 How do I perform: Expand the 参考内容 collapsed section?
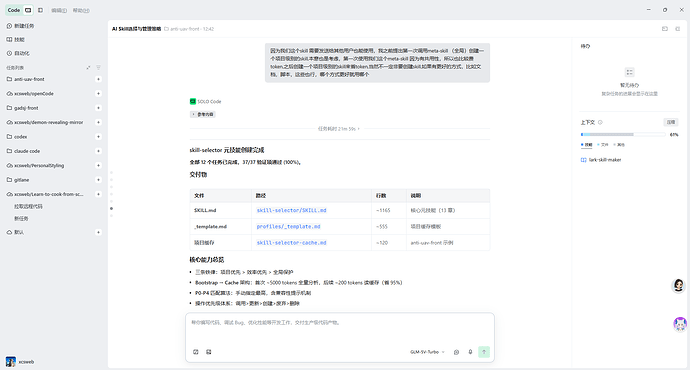(x=202, y=114)
